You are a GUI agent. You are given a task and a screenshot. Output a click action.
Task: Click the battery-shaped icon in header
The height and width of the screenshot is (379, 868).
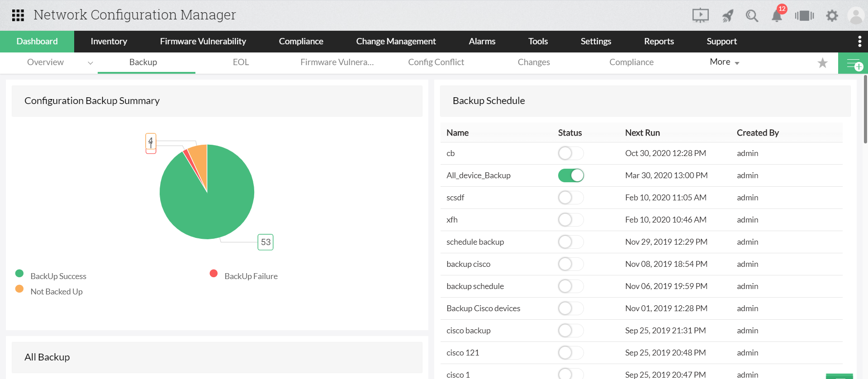pyautogui.click(x=804, y=16)
